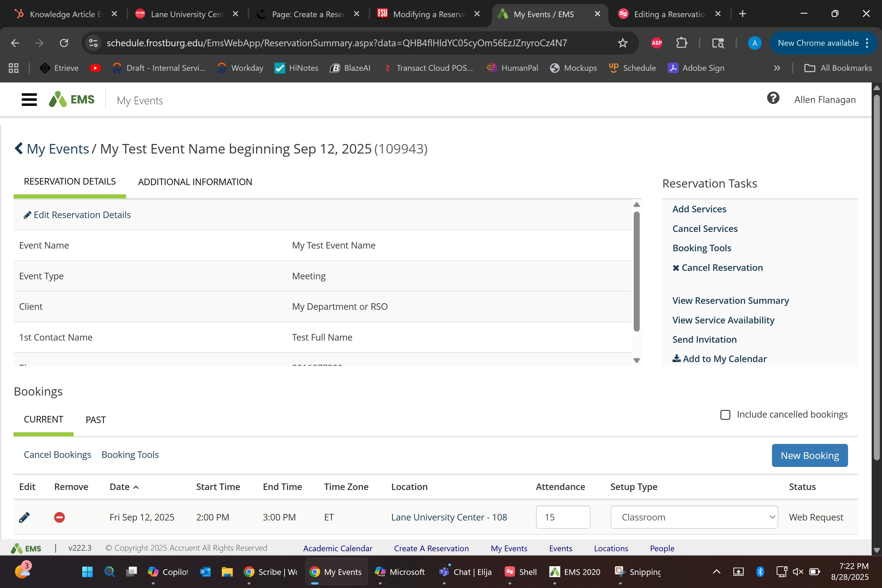Click the back chevron beside My Events
Image resolution: width=882 pixels, height=588 pixels.
(x=19, y=149)
